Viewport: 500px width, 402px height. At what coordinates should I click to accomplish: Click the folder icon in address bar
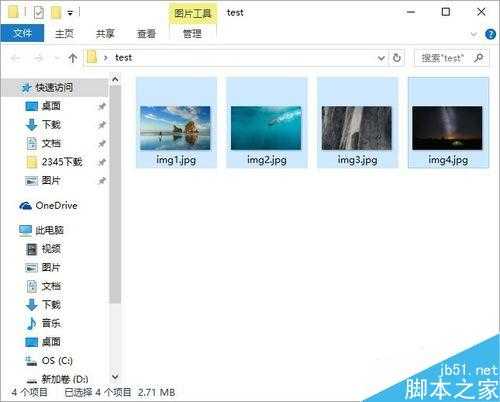click(92, 57)
